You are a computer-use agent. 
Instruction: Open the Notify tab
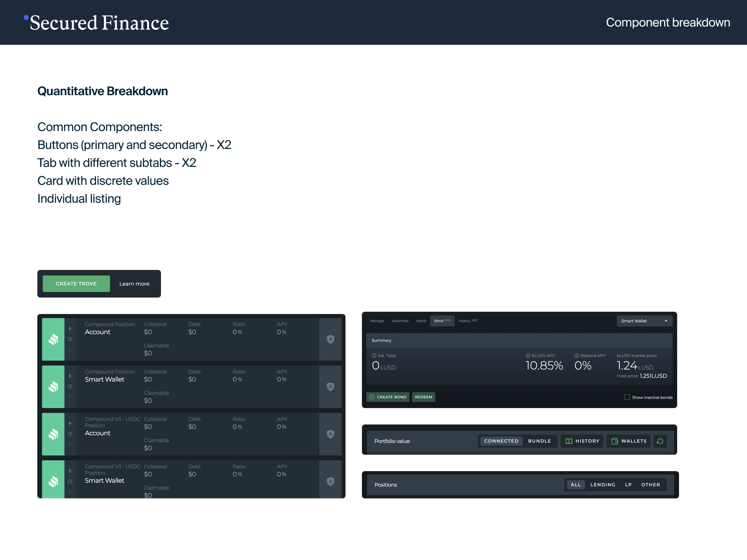coord(421,321)
